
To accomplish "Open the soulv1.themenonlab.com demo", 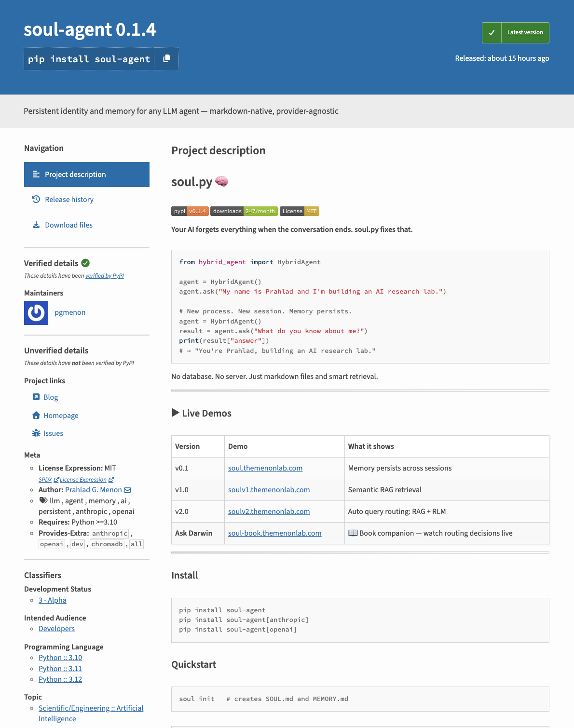I will pos(269,490).
